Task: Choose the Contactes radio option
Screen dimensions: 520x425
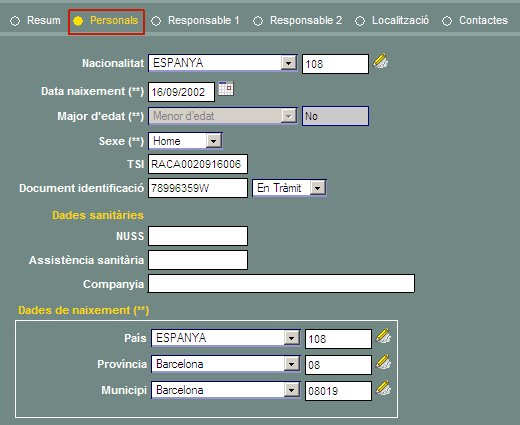Action: point(475,21)
